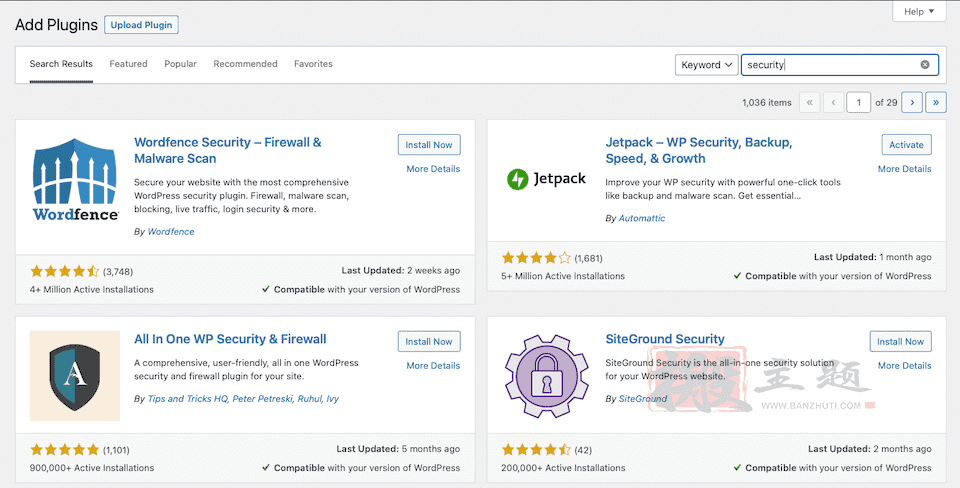Click Last Updated: 2 weeks ago text

(400, 271)
